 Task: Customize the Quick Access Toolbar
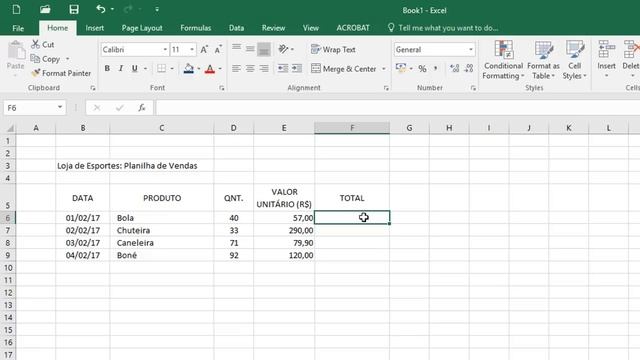click(157, 9)
